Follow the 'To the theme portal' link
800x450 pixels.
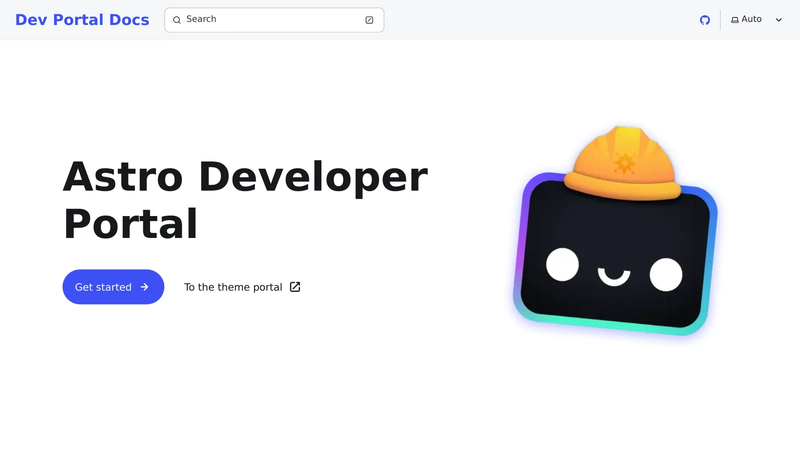point(242,287)
